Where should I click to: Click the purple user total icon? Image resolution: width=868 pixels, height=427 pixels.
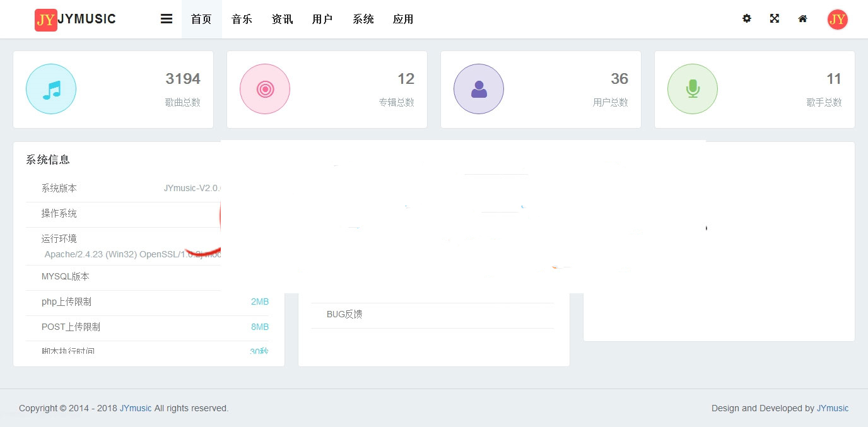pos(479,89)
